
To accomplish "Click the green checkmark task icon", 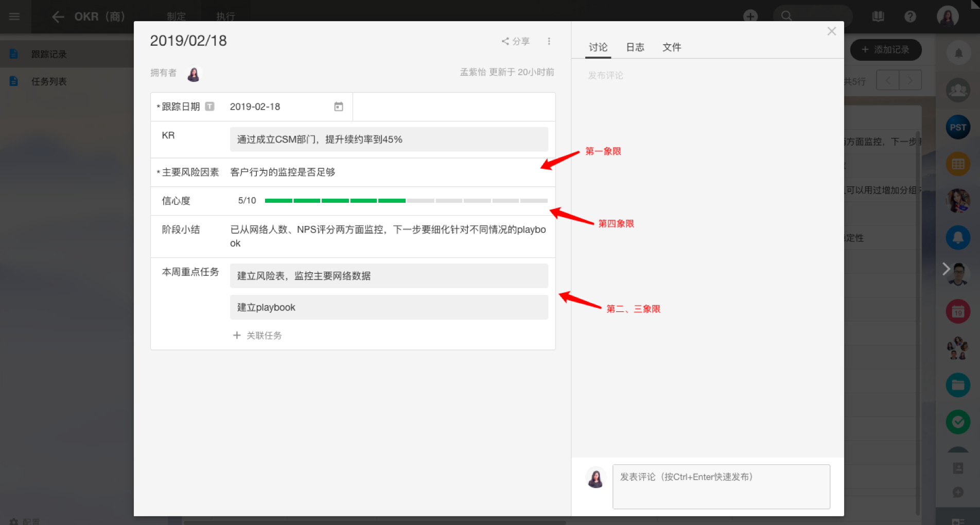I will pyautogui.click(x=957, y=422).
